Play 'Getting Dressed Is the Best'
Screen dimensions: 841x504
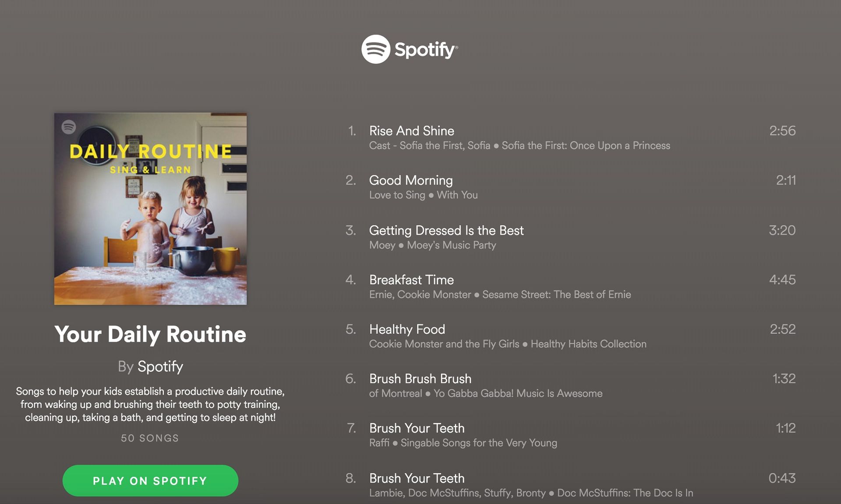(x=446, y=230)
